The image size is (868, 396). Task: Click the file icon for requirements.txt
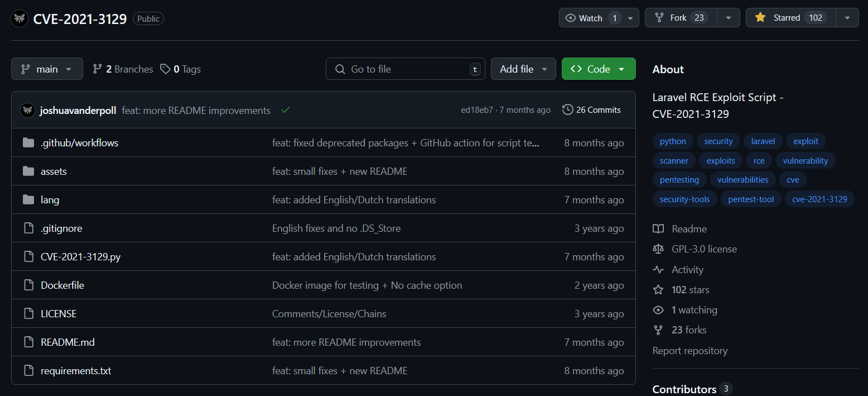[28, 371]
